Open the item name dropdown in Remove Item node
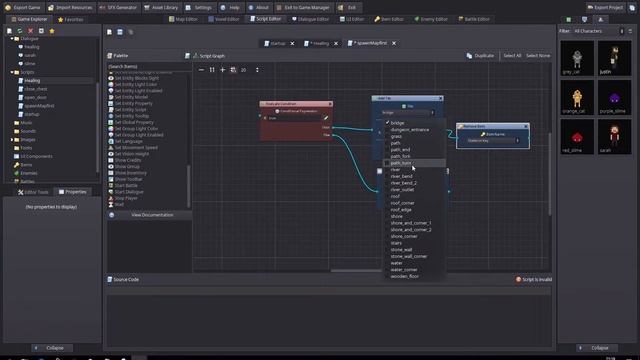 [x=493, y=140]
